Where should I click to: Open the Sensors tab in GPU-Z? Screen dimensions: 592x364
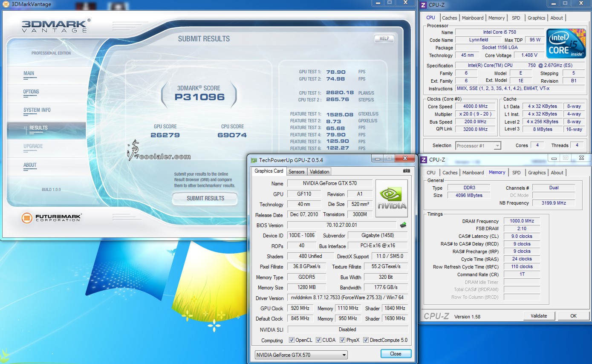pyautogui.click(x=296, y=172)
